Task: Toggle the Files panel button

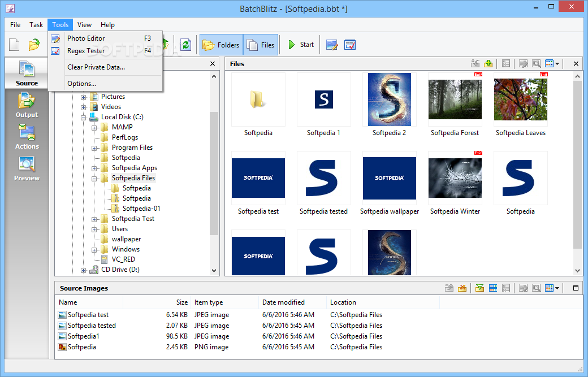Action: point(261,45)
